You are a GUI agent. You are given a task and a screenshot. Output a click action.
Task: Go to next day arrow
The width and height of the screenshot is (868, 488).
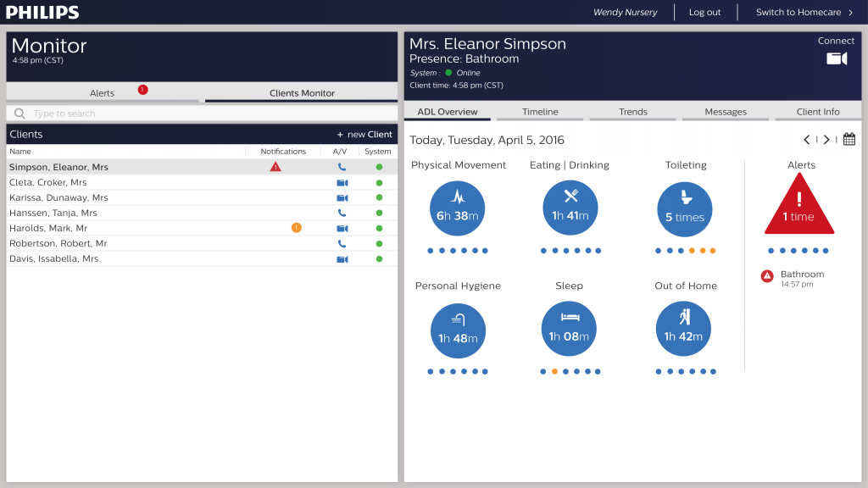pos(826,140)
